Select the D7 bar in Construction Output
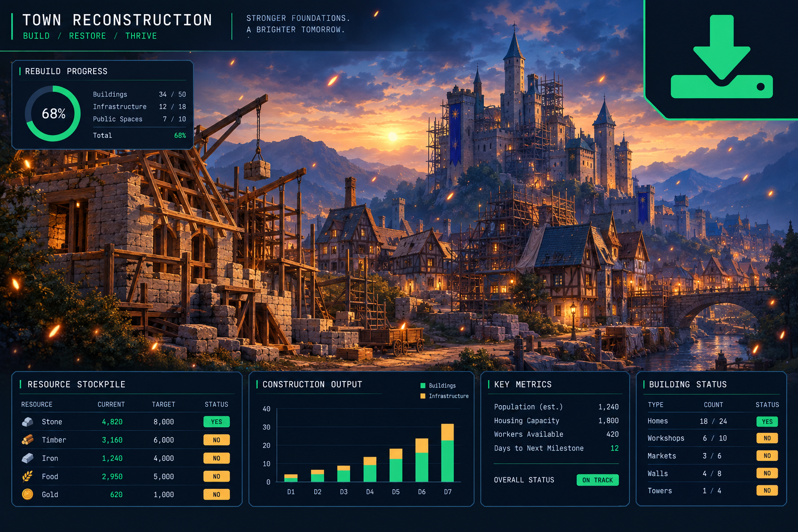798x532 pixels. tap(447, 453)
